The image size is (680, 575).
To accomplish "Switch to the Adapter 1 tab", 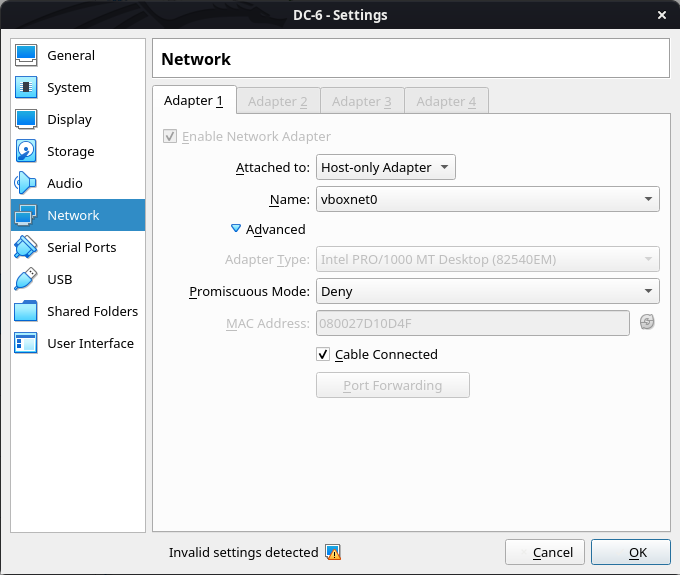I will 194,101.
